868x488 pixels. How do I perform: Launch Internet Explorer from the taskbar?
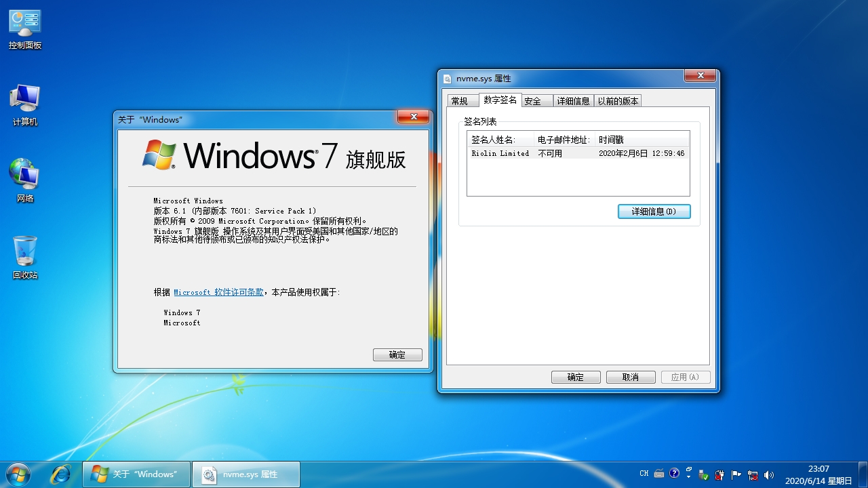pos(61,474)
